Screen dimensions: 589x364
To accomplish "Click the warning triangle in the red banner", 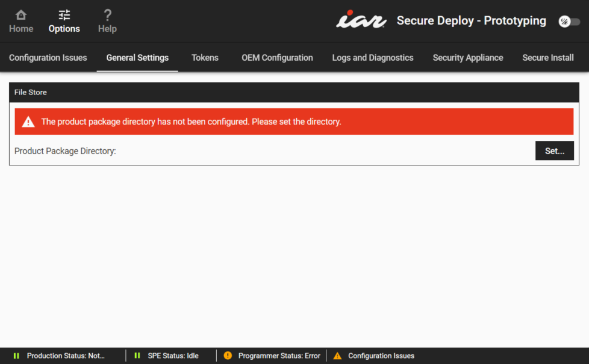I will [28, 121].
